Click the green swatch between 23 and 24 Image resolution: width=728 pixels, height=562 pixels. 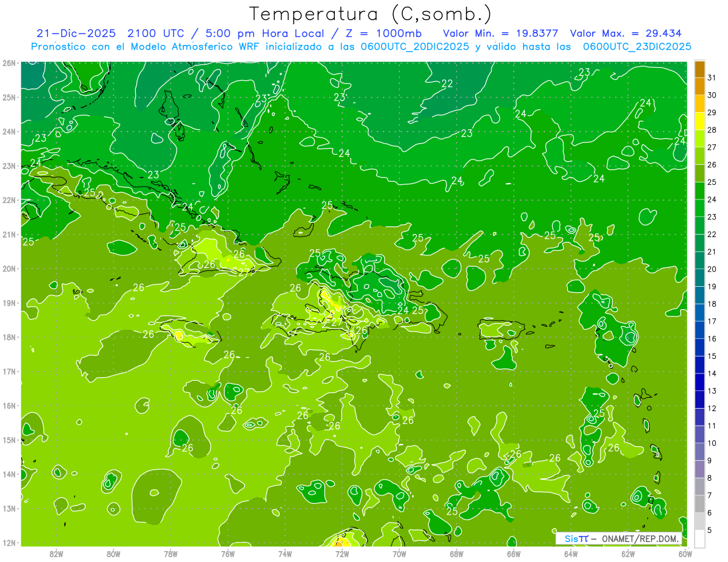(x=699, y=208)
